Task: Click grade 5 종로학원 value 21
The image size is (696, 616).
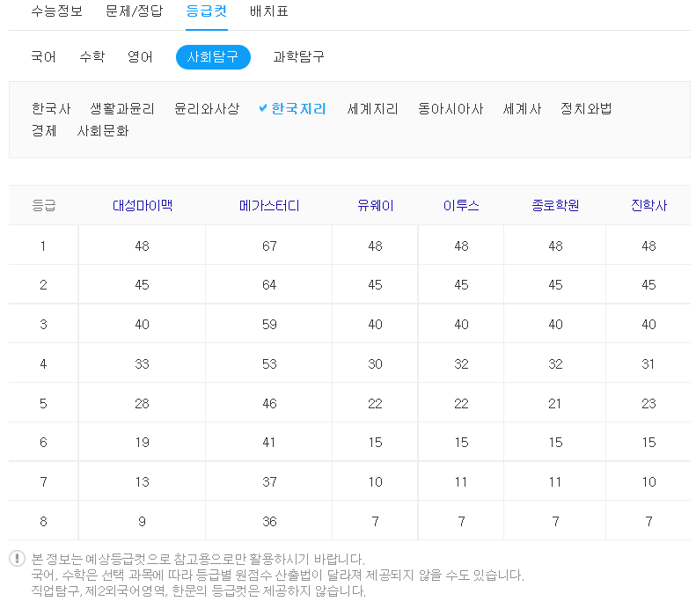Action: click(555, 403)
